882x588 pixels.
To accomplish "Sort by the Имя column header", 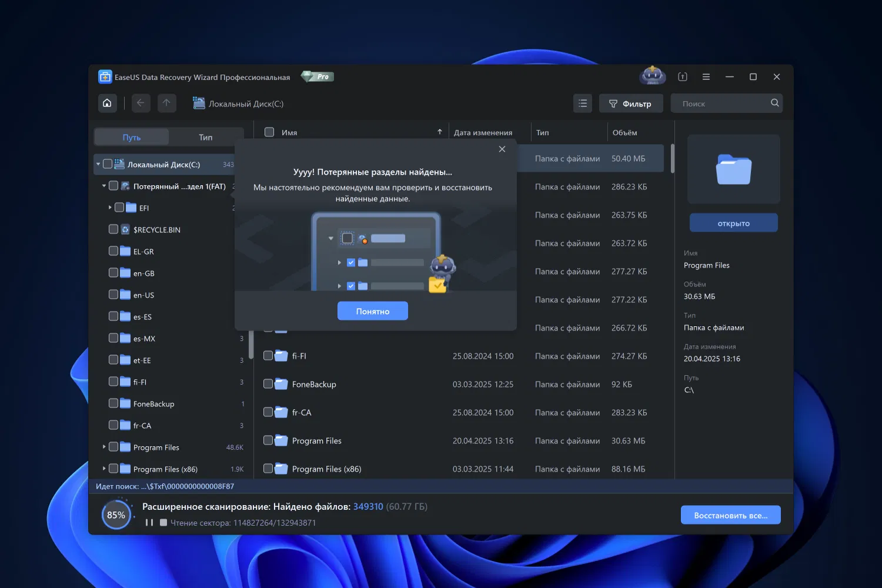I will pos(289,132).
